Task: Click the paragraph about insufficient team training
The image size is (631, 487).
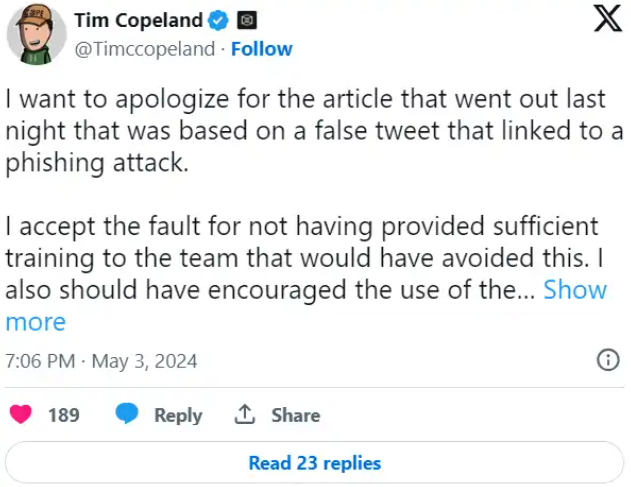Action: tap(300, 257)
